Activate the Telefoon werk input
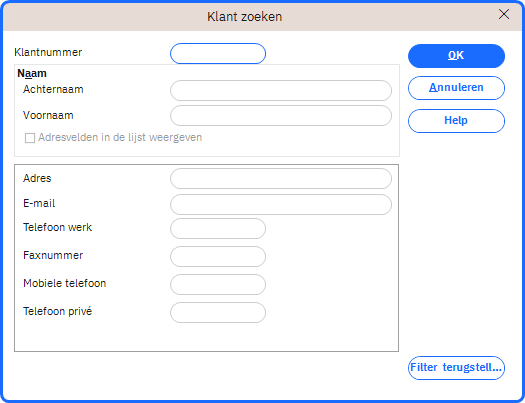Screen dimensions: 525x403 (218, 229)
